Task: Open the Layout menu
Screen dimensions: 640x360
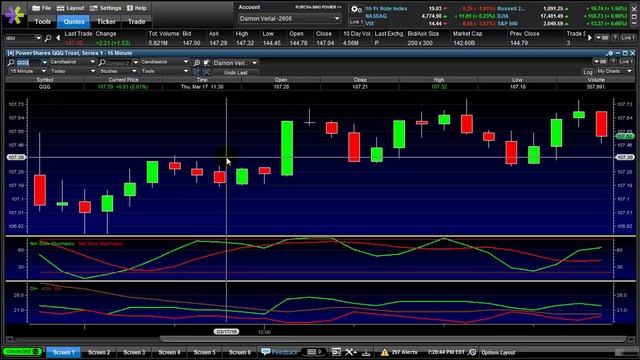Action: tap(70, 8)
